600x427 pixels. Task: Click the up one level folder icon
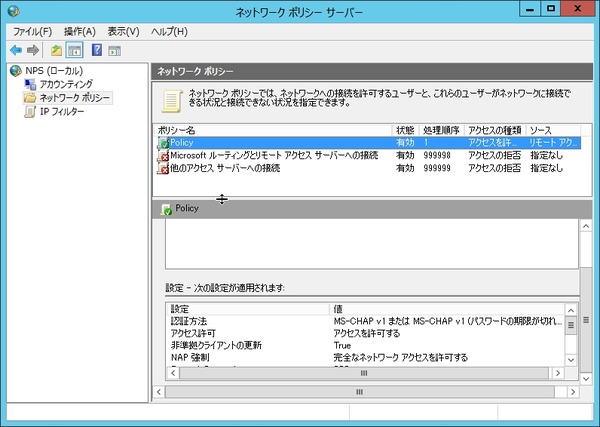[56, 50]
